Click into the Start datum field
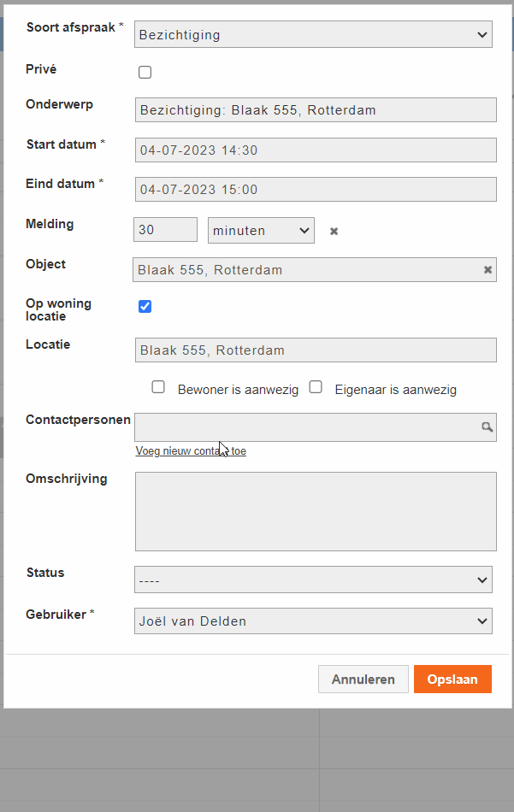The width and height of the screenshot is (514, 812). [316, 150]
